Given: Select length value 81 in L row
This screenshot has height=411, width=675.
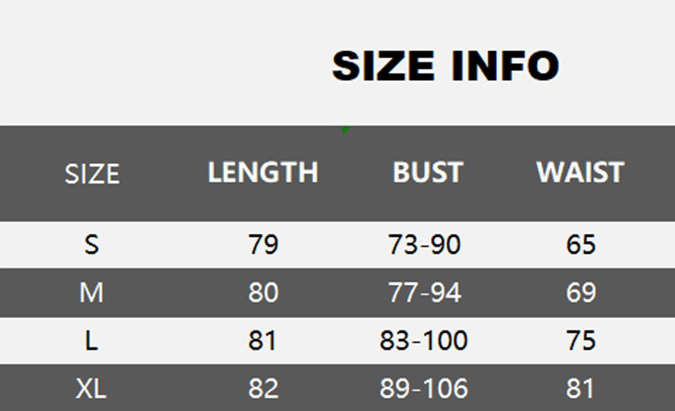Looking at the screenshot, I should 263,341.
